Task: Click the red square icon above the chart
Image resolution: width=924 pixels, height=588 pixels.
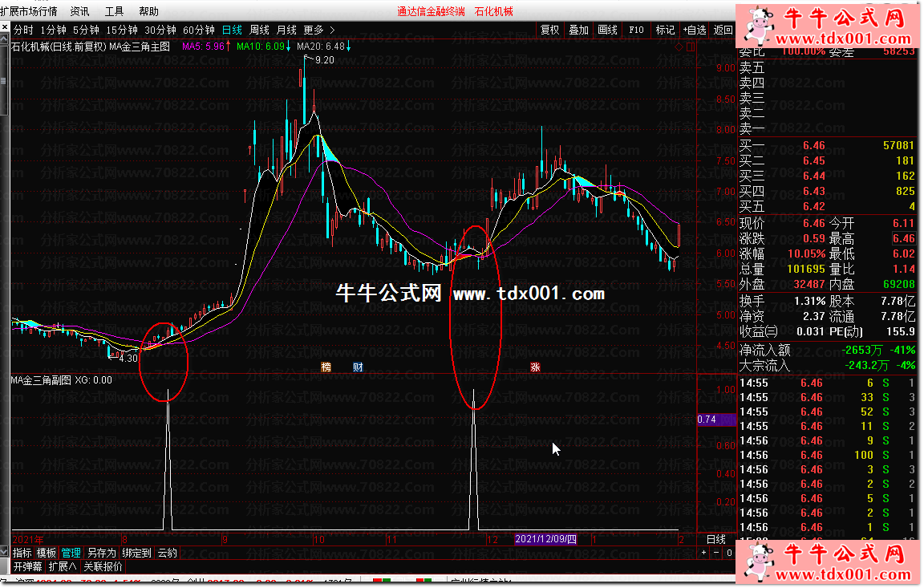Action: tap(691, 47)
